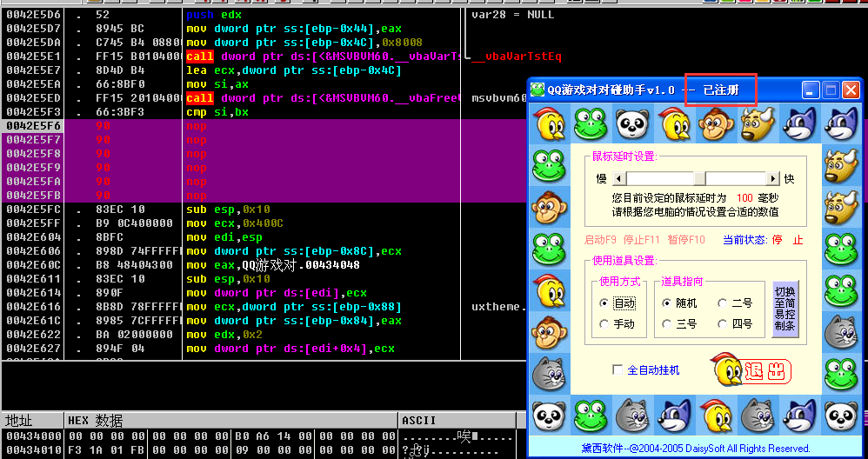Screen dimensions: 868x459
Task: Select the dump row at address 00434010
Action: (259, 449)
